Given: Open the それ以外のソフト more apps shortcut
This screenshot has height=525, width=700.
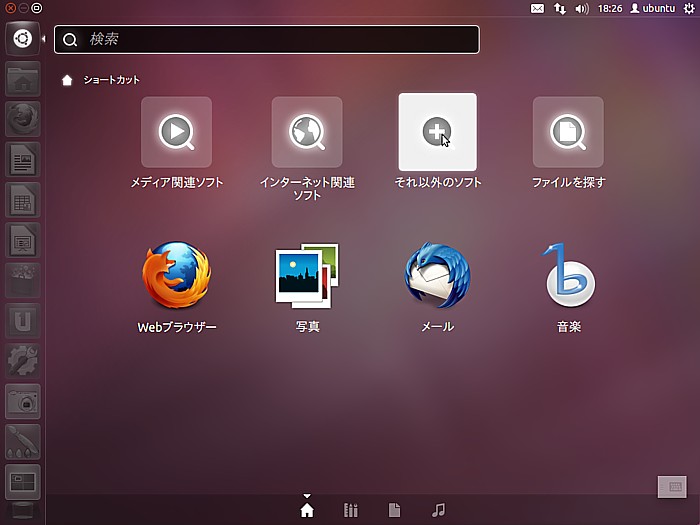Looking at the screenshot, I should pyautogui.click(x=438, y=132).
